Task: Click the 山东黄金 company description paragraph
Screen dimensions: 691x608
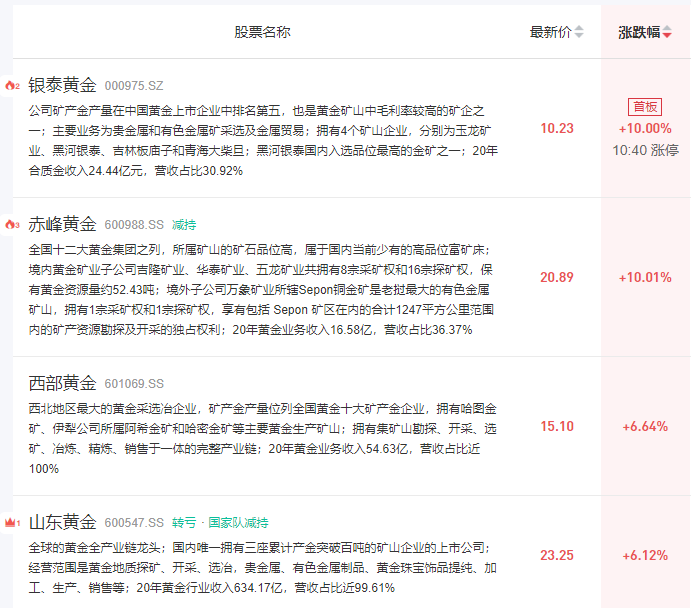Action: coord(263,568)
